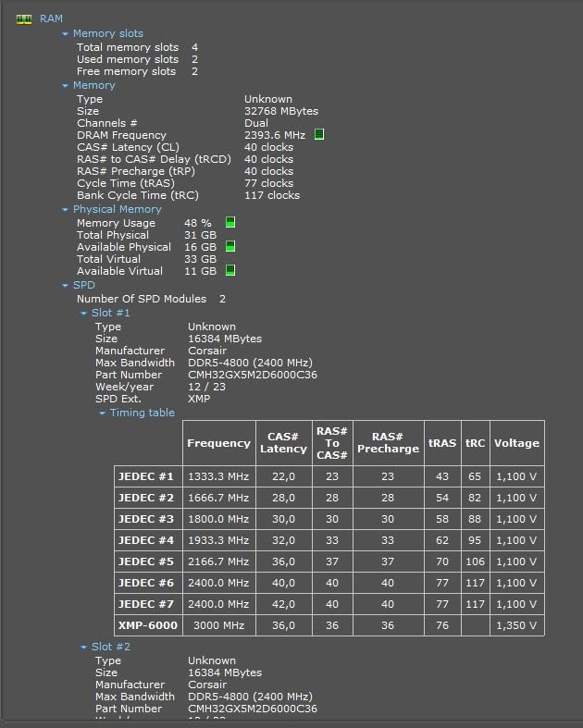Select the JEDEC #1 row label

pyautogui.click(x=146, y=476)
